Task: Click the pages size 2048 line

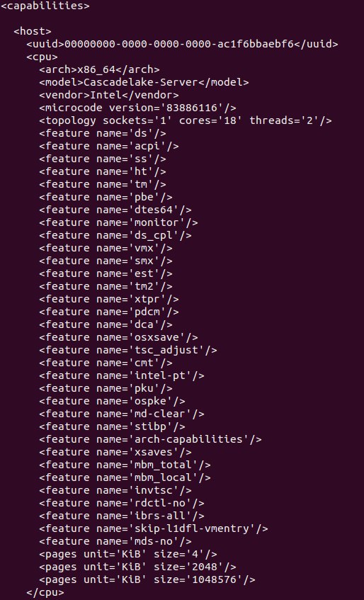Action: tap(137, 567)
